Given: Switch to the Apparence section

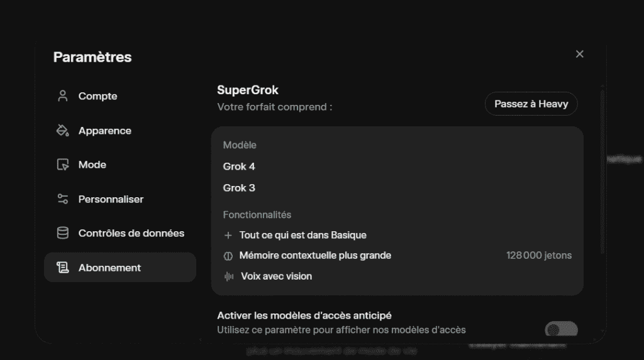Looking at the screenshot, I should point(104,131).
